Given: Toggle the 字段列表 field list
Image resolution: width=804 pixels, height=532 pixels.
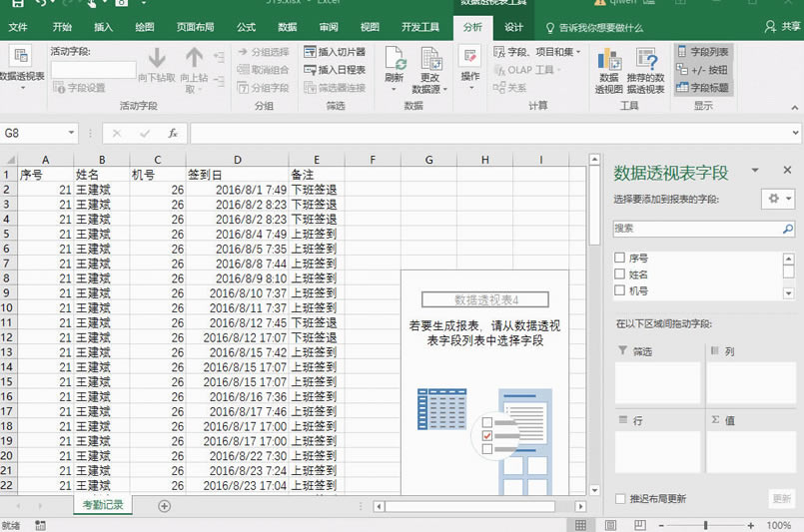Looking at the screenshot, I should point(703,52).
